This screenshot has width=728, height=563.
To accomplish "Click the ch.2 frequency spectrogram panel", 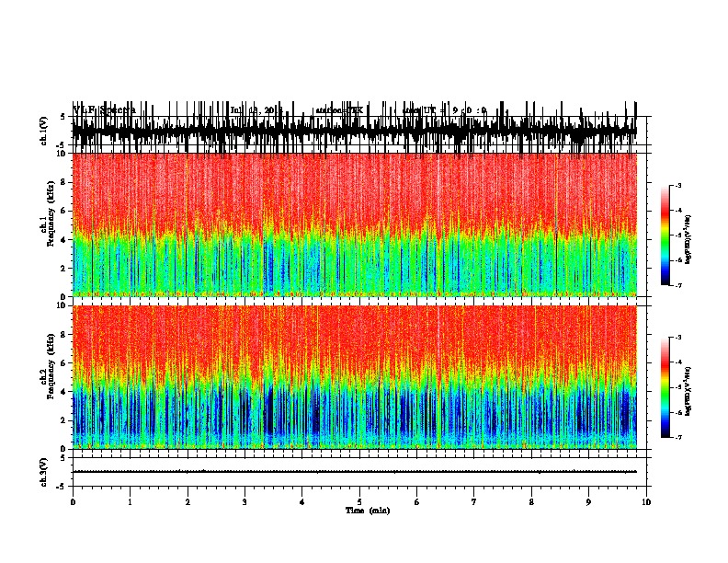I will click(354, 377).
